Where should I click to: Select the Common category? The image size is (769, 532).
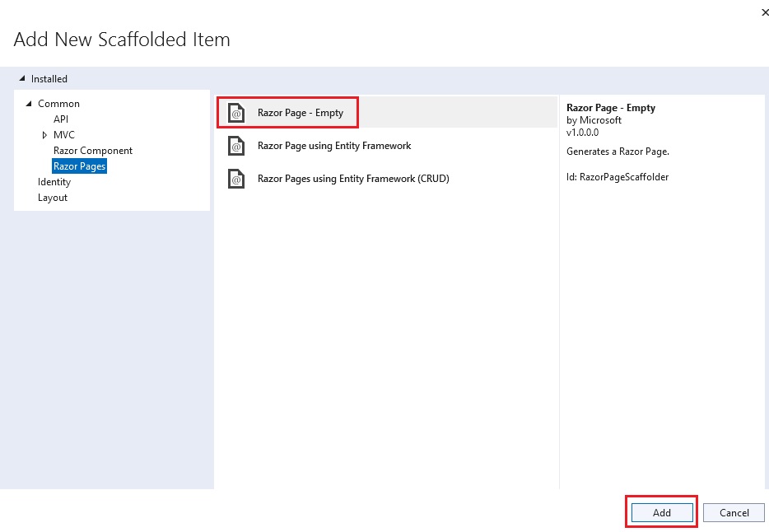click(58, 104)
